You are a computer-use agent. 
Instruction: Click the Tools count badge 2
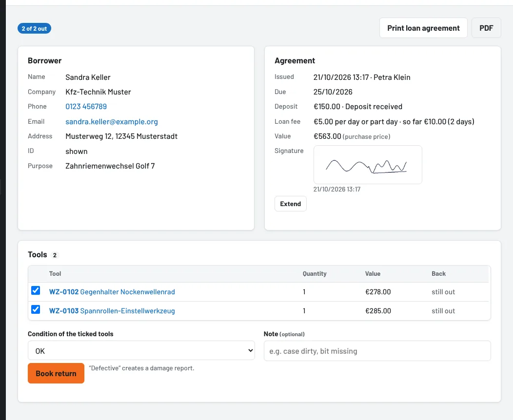[55, 255]
